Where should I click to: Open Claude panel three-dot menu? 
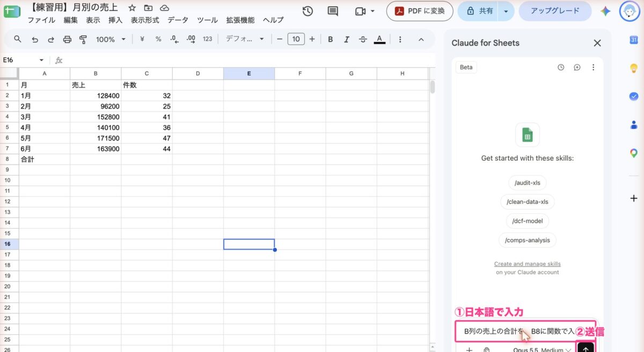click(593, 68)
